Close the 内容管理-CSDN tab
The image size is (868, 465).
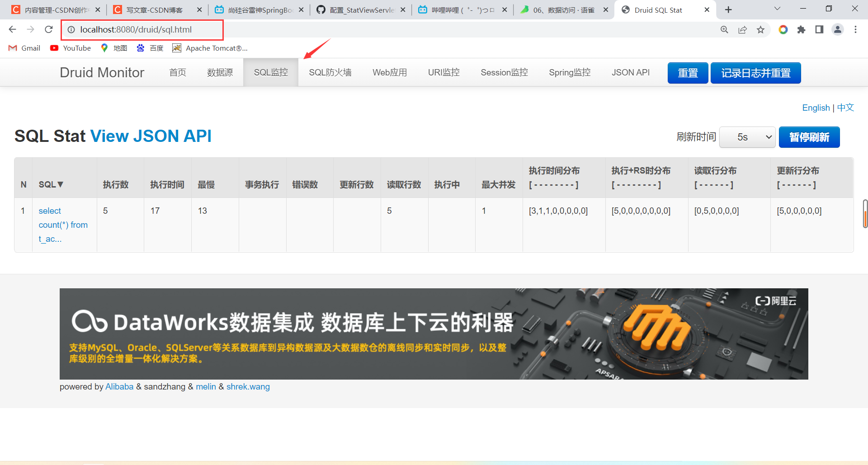coord(98,9)
